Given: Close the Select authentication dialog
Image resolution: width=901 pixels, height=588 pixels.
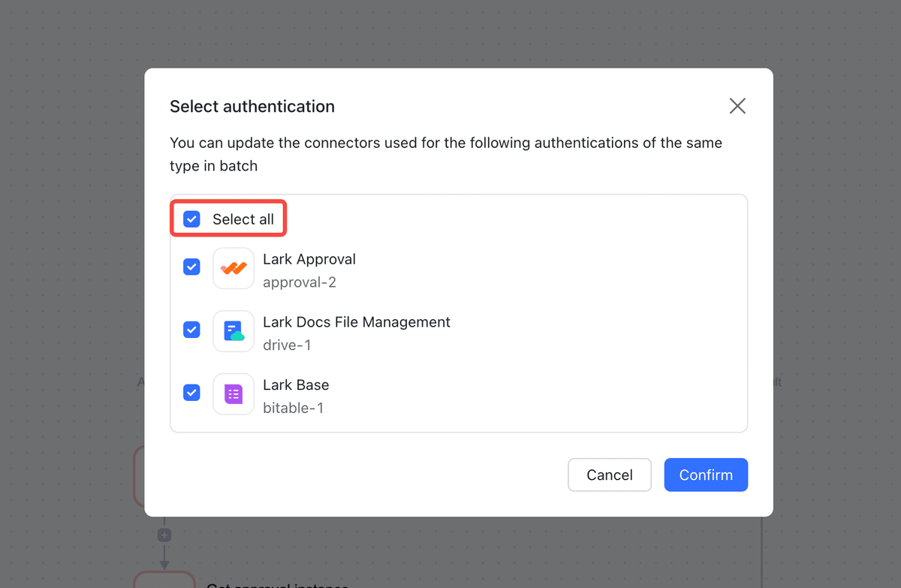Looking at the screenshot, I should coord(737,106).
